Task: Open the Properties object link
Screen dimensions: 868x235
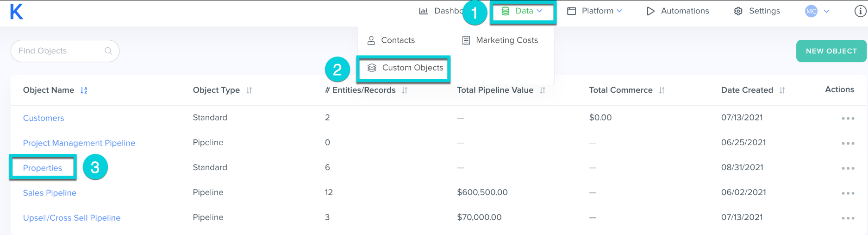Action: click(x=43, y=168)
